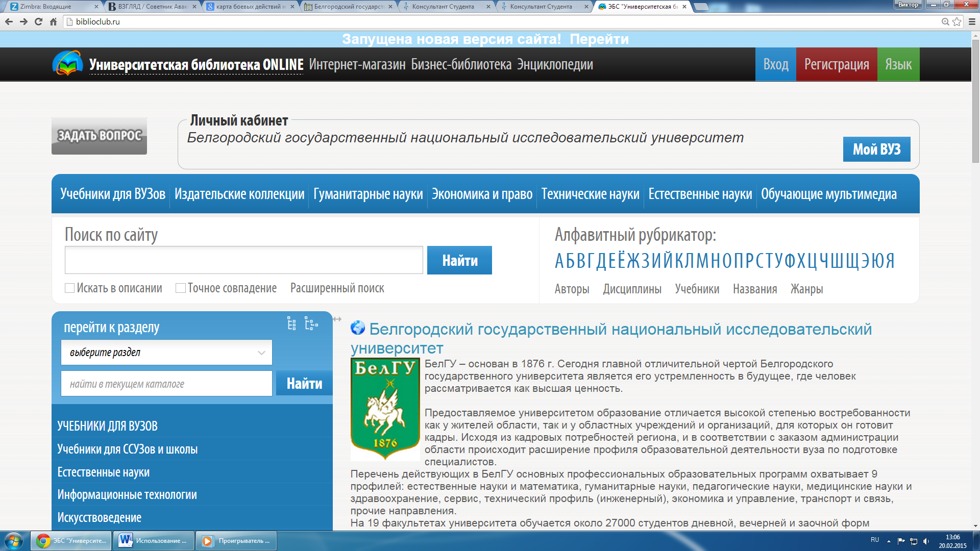
Task: Open Учебники для ВУЗов menu item
Action: coord(113,194)
